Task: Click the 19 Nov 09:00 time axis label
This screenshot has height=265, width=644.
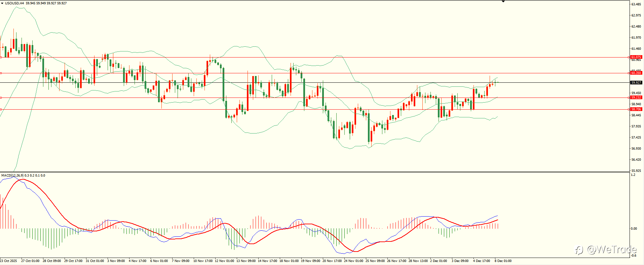Action: tap(310, 261)
